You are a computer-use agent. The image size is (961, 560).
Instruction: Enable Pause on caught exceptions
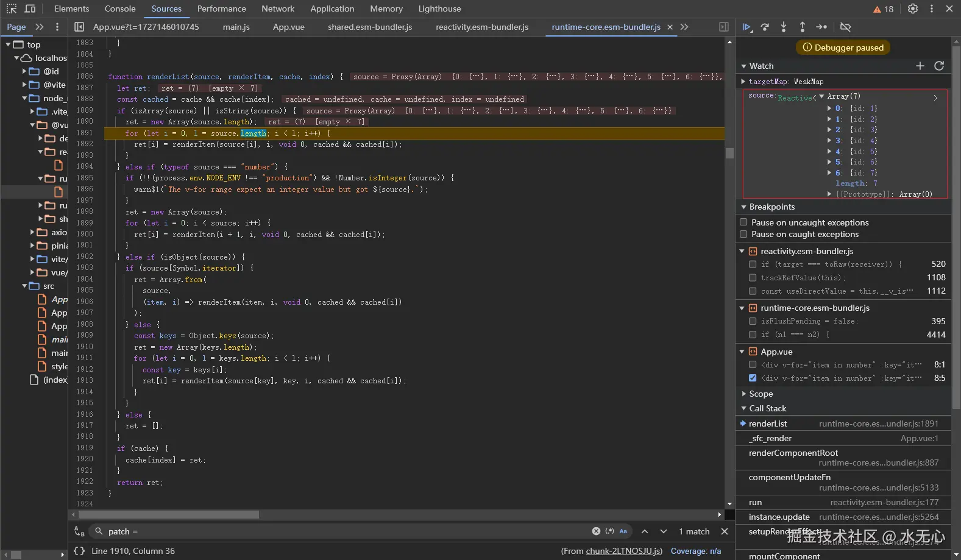743,234
